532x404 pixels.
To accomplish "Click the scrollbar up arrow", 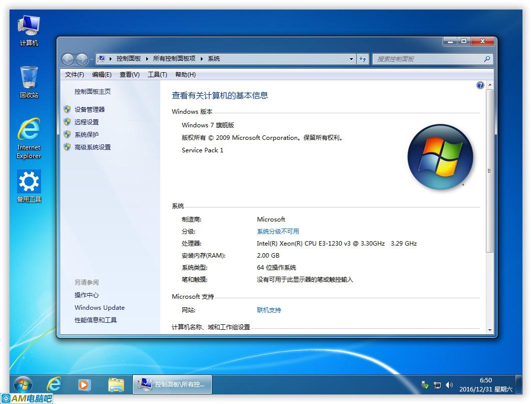I will tap(489, 85).
